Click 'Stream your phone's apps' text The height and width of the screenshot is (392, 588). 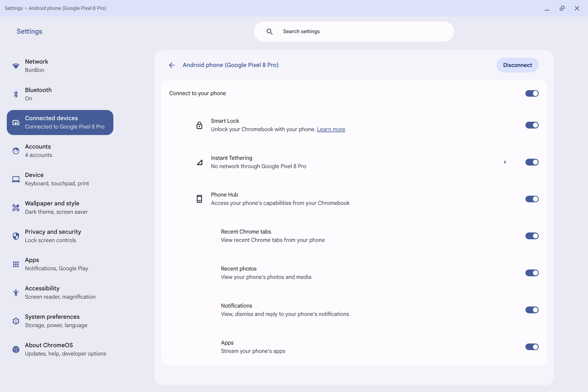(253, 351)
